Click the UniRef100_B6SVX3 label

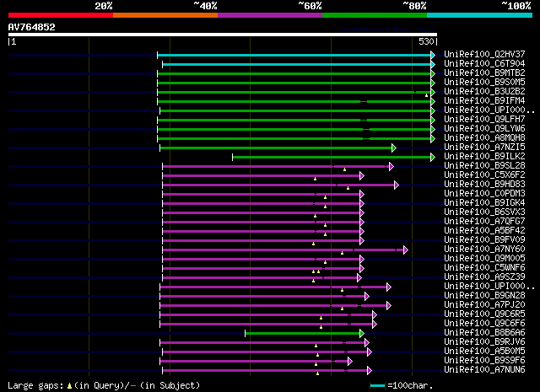(484, 212)
